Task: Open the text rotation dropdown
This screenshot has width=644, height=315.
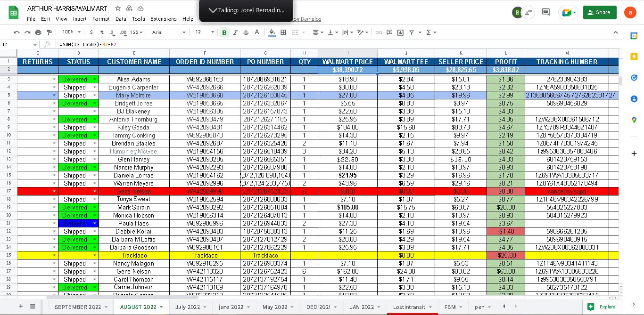Action: pos(363,32)
